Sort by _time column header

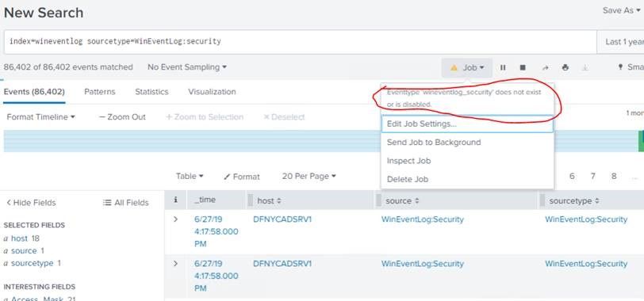[205, 200]
